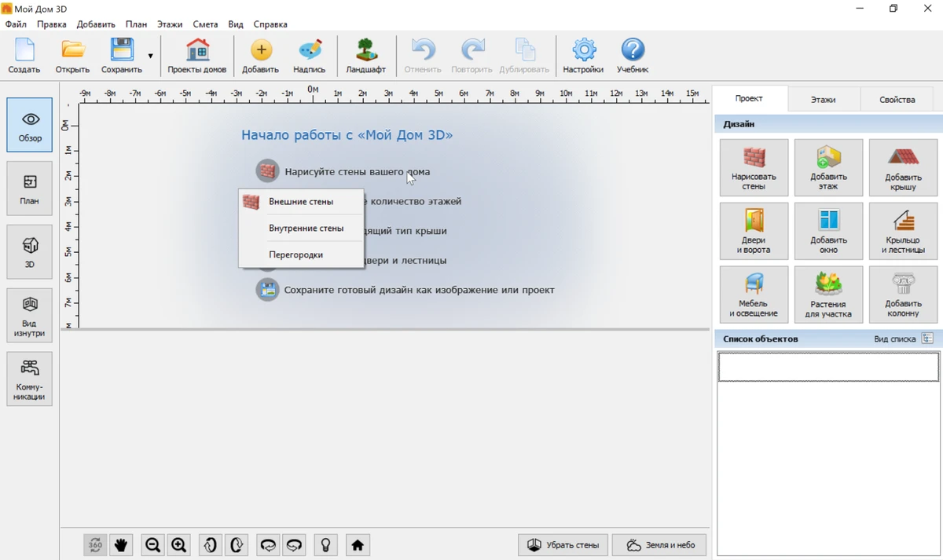Viewport: 943px width, 560px height.
Task: Toggle Вид списка list view icon
Action: click(x=927, y=339)
